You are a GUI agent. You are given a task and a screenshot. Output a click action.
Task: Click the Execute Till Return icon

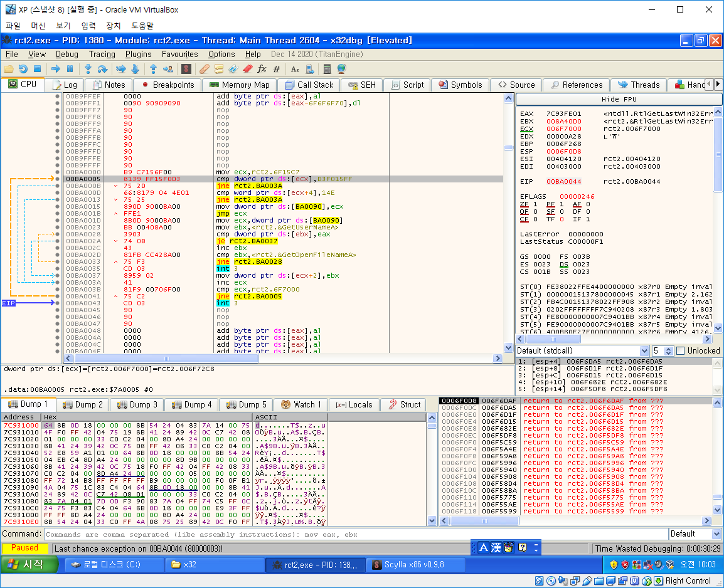point(153,69)
